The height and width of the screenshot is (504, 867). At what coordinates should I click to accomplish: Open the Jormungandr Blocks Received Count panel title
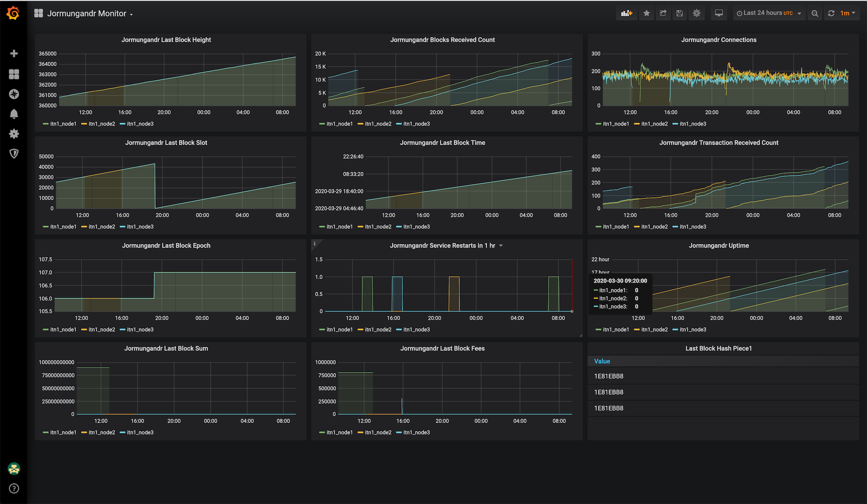443,40
